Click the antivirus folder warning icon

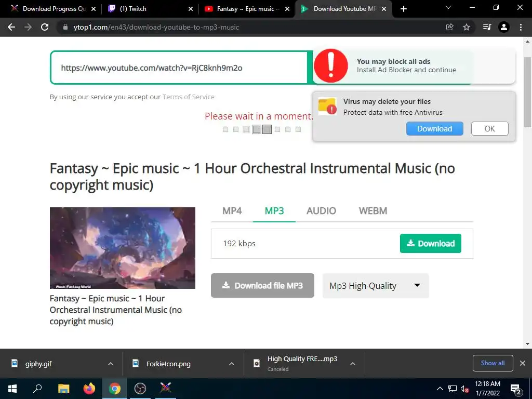coord(327,106)
